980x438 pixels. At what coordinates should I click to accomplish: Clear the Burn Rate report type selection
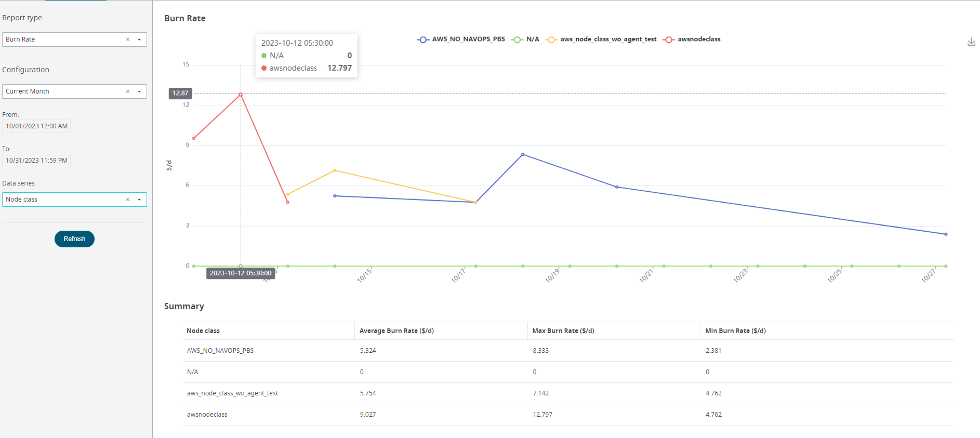pos(128,39)
